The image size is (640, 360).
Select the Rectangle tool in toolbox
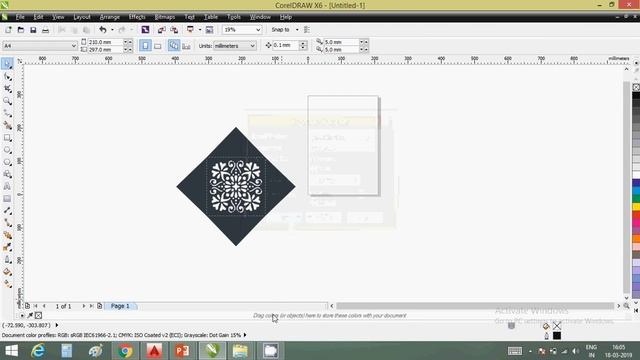point(7,138)
